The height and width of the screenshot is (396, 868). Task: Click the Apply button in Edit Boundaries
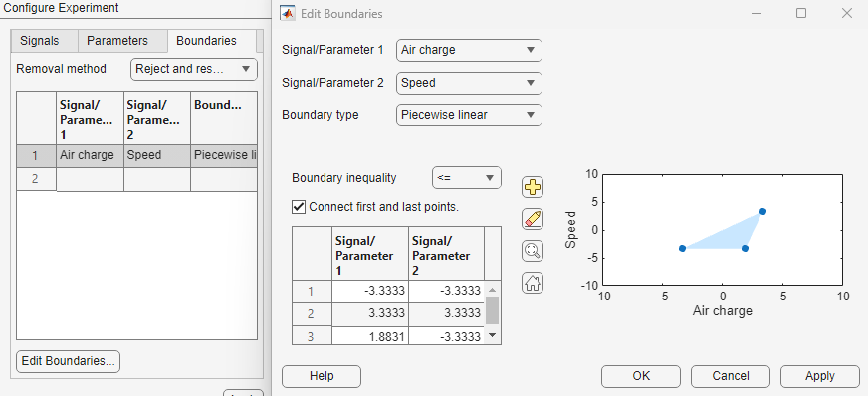point(820,376)
